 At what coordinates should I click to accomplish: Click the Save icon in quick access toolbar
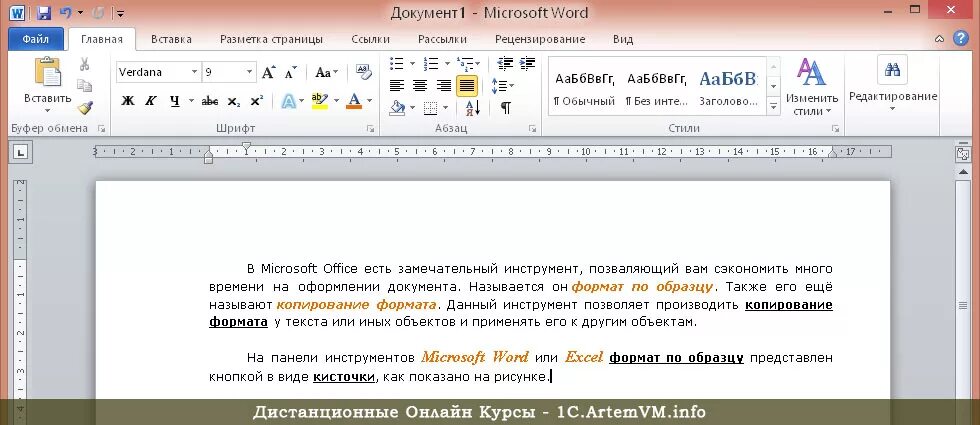[44, 12]
